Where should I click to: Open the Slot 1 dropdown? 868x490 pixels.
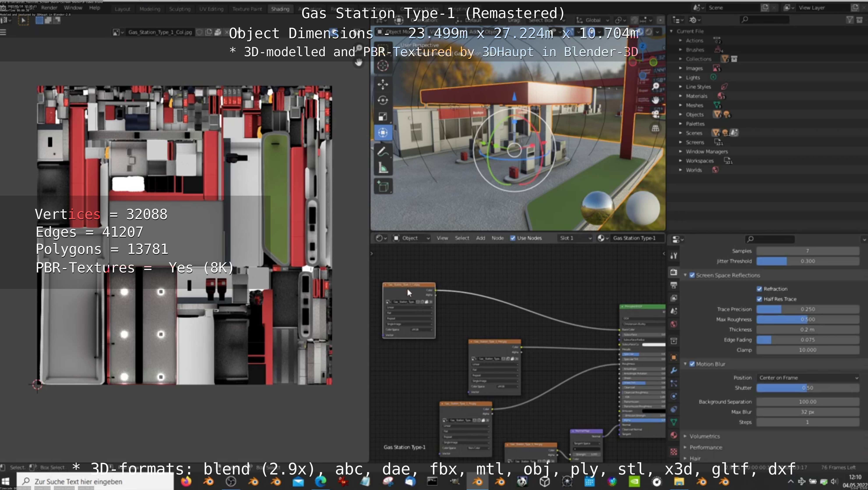pyautogui.click(x=575, y=238)
